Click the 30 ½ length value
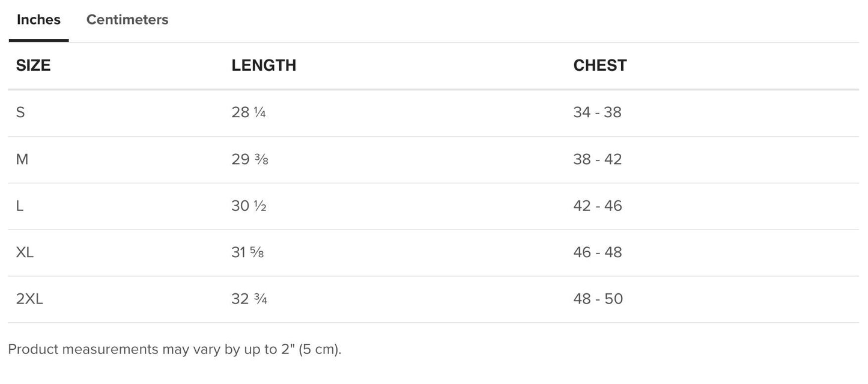The width and height of the screenshot is (868, 384). pos(249,206)
